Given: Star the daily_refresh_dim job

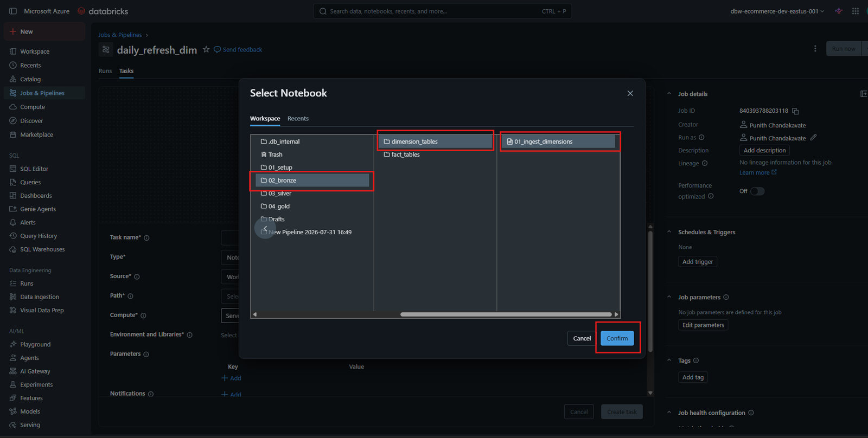Looking at the screenshot, I should (x=206, y=49).
